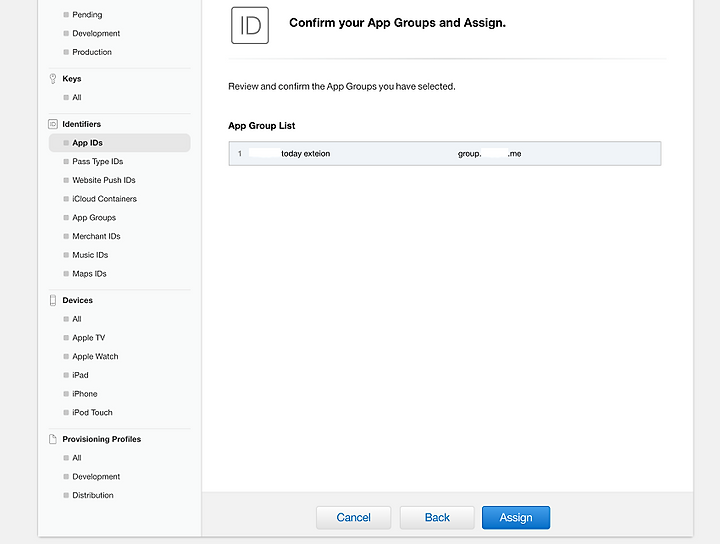Select the Identifiers section header

click(x=81, y=124)
